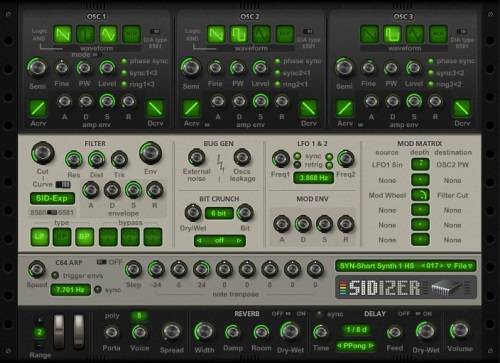Click the 1/8 d delay time button
Image resolution: width=500 pixels, height=363 pixels.
pos(356,330)
